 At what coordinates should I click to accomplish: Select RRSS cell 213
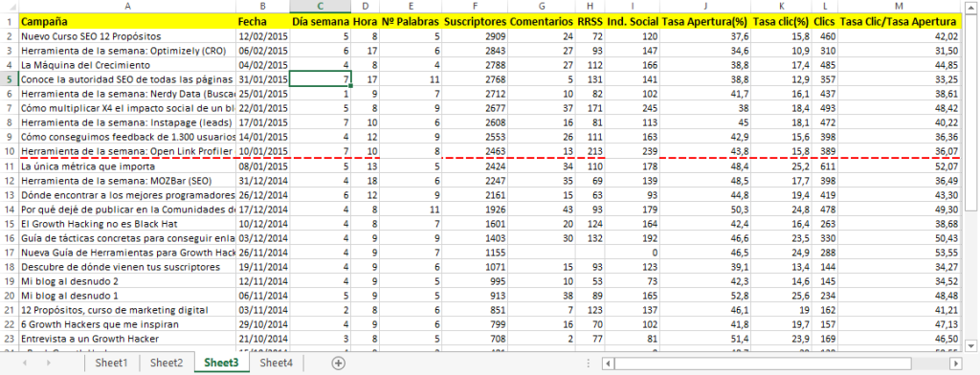click(590, 151)
